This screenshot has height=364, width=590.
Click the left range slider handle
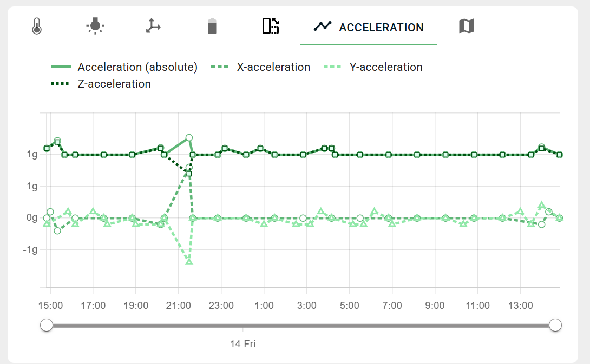click(46, 325)
